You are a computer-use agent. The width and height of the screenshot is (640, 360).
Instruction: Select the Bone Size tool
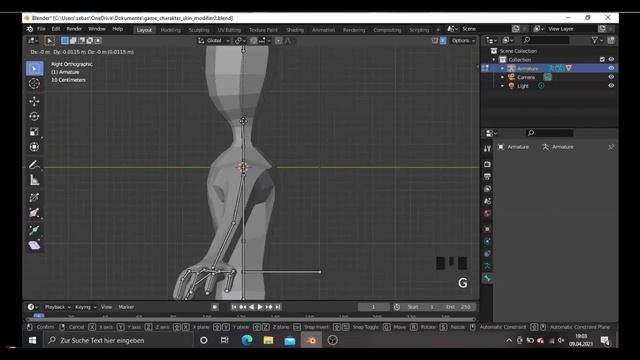coord(34,213)
